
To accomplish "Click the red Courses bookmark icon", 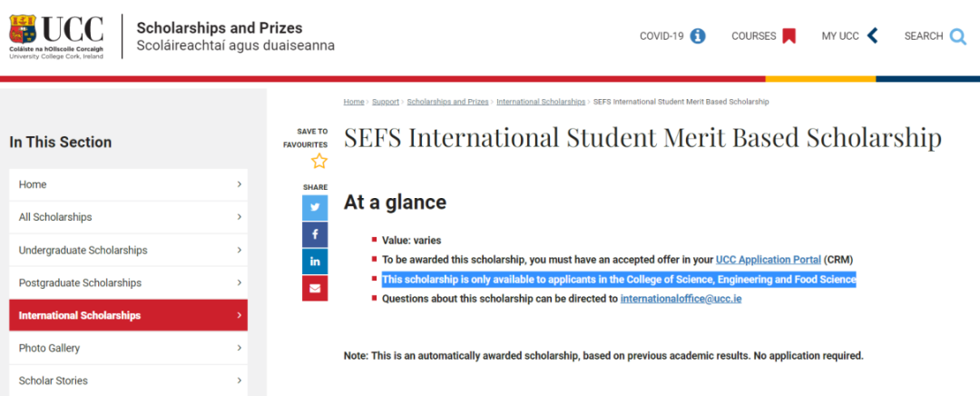I will (x=789, y=36).
